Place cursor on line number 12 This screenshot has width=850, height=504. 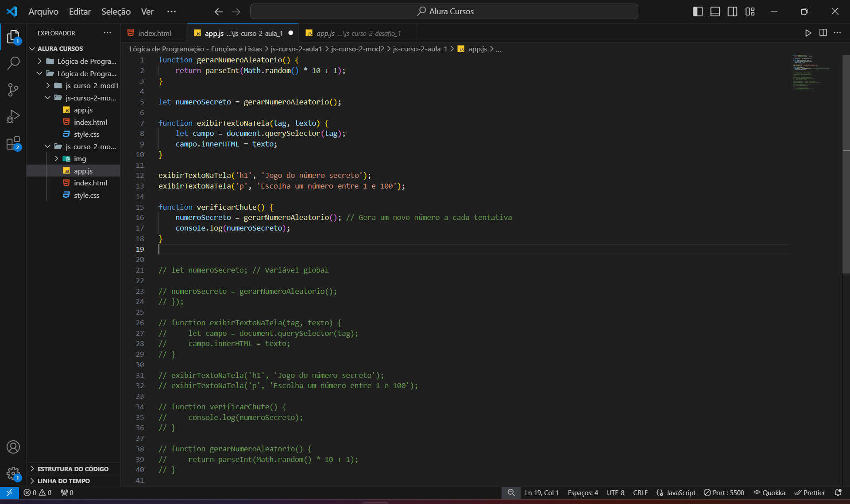pyautogui.click(x=140, y=175)
